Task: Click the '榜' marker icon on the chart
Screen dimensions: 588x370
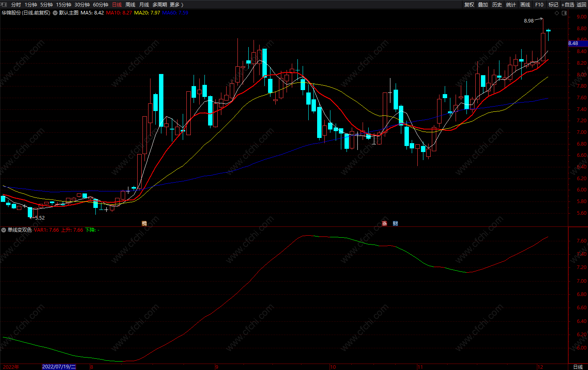Action: click(x=144, y=224)
